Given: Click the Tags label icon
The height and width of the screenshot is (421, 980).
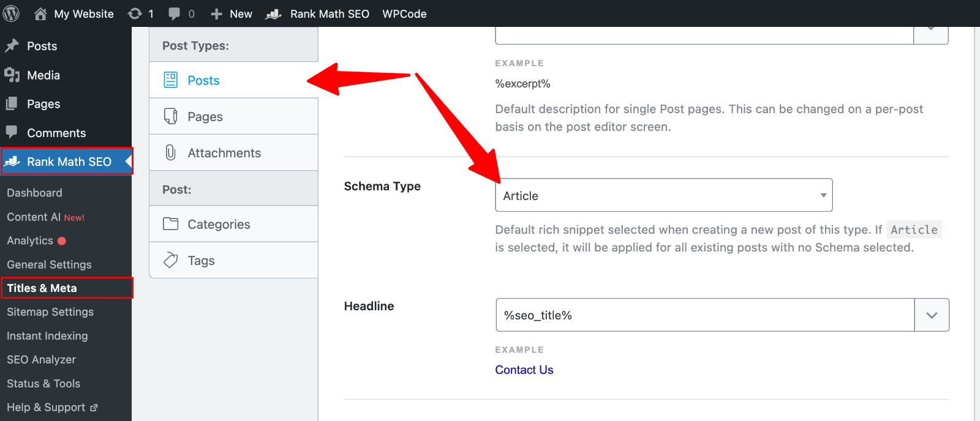Looking at the screenshot, I should (171, 260).
